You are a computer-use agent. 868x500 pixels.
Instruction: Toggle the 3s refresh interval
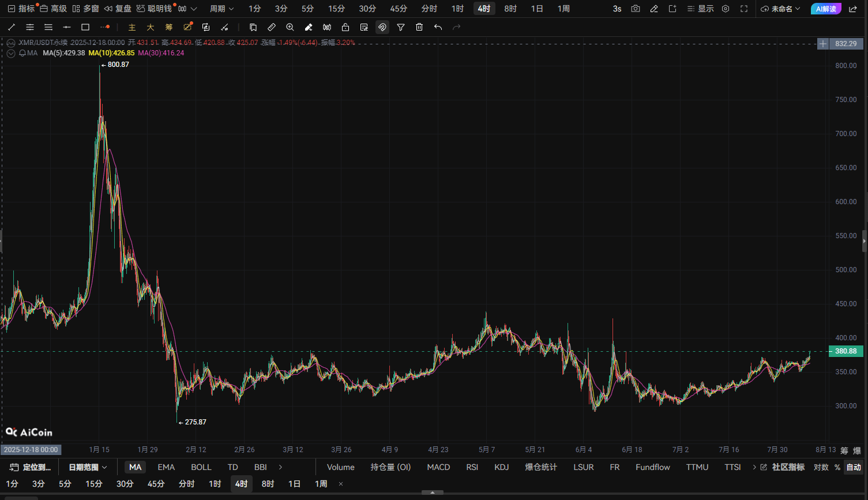pos(617,9)
